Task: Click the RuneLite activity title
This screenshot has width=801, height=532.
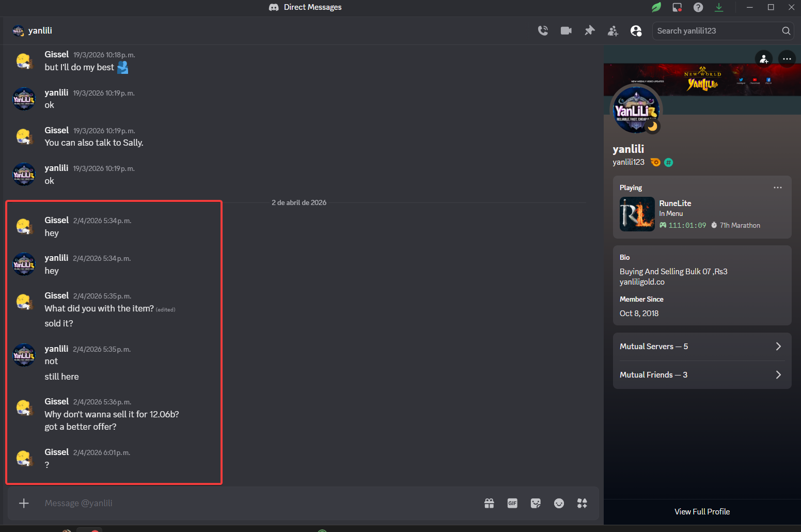Action: pos(675,204)
